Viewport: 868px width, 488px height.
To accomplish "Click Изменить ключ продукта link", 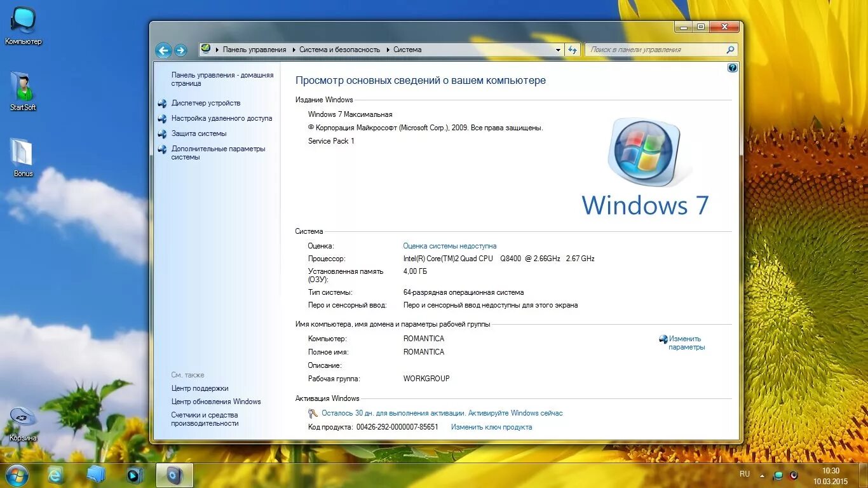I will coord(491,427).
